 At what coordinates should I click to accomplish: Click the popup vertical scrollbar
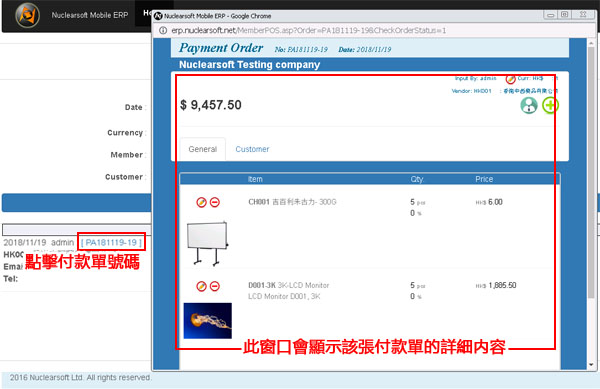point(592,172)
